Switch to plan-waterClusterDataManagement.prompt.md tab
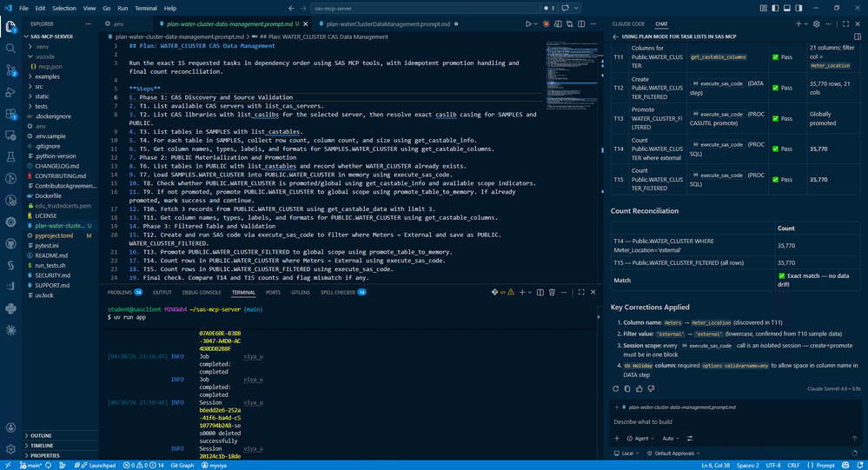This screenshot has width=868, height=470. [x=388, y=23]
